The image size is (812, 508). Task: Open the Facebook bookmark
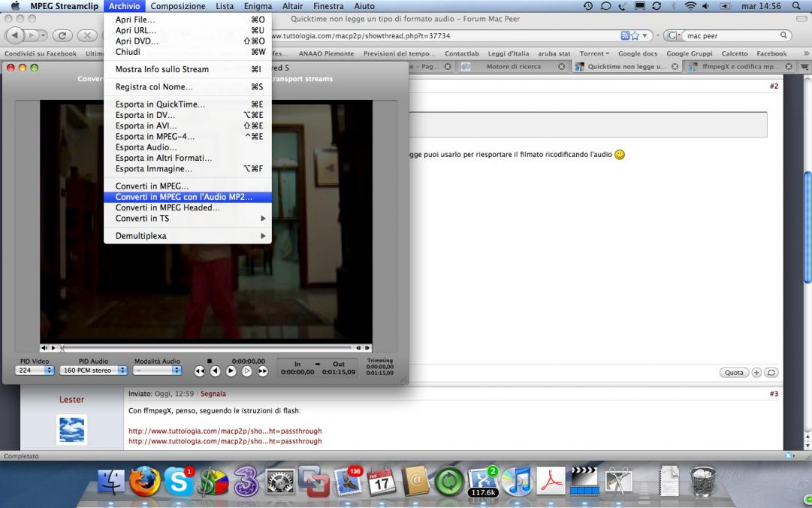click(x=771, y=53)
